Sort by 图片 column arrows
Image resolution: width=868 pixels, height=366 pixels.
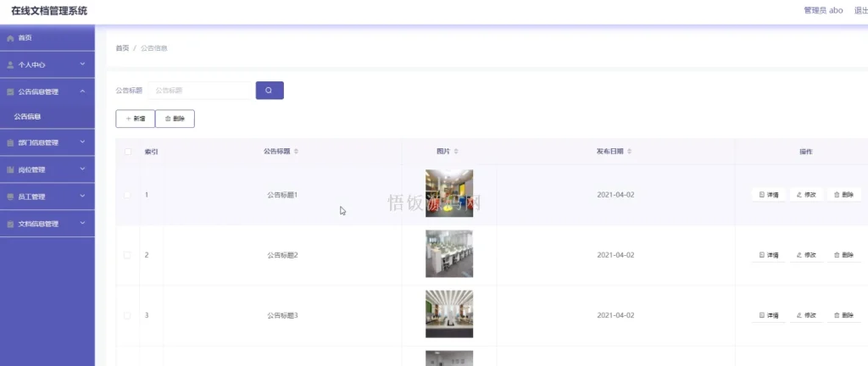456,152
